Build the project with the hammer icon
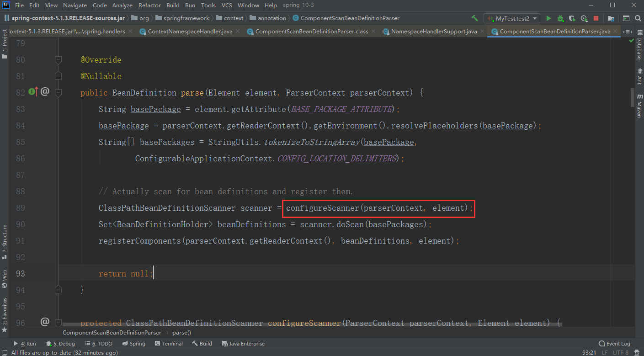 475,18
